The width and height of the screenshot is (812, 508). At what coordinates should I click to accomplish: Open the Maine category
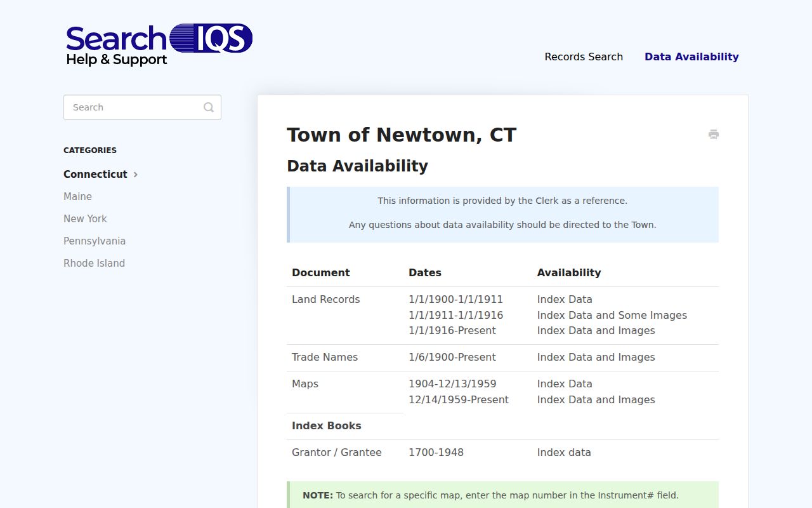pos(77,196)
